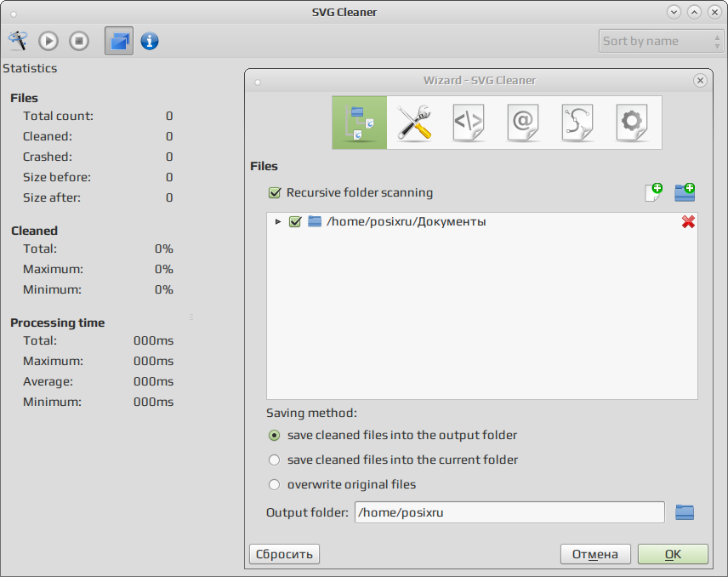
Task: Click the add files icon
Action: coord(654,192)
